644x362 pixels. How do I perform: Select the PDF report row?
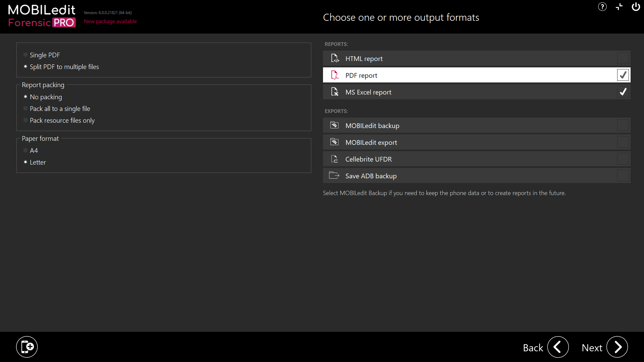point(470,75)
